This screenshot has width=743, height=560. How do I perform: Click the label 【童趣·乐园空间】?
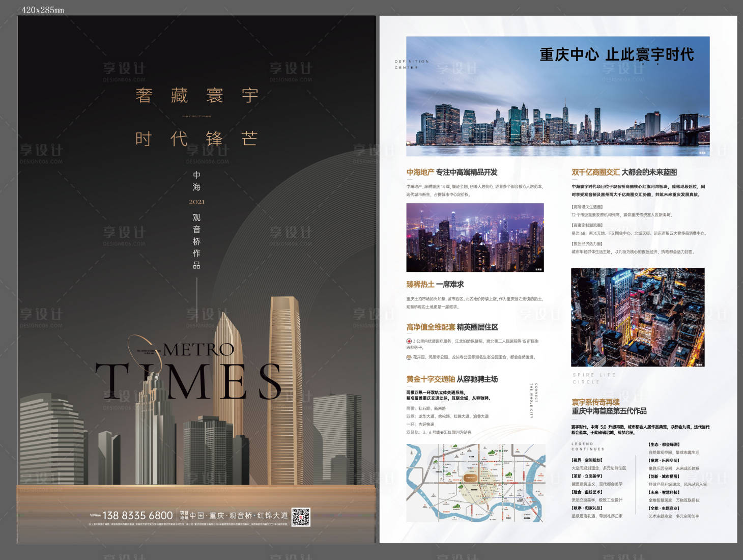(x=664, y=460)
